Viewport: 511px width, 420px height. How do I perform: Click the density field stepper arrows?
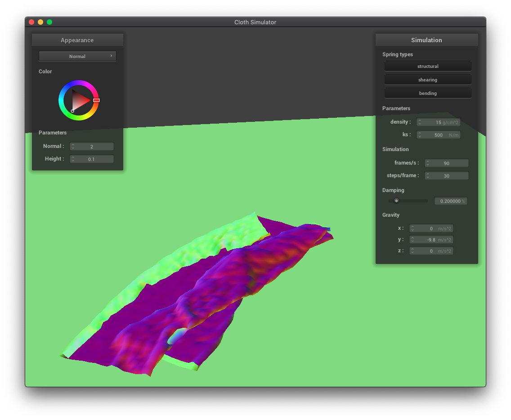tap(420, 122)
